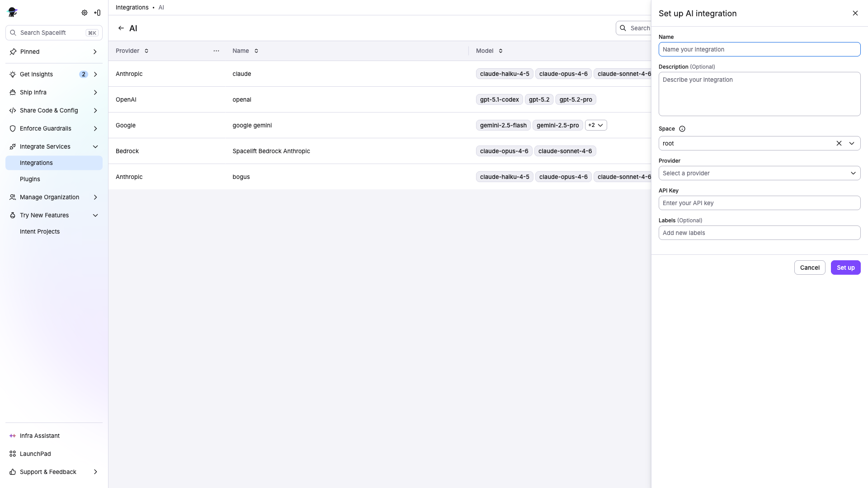Expand the +2 models chip on google gemini
The height and width of the screenshot is (488, 868).
tap(596, 125)
